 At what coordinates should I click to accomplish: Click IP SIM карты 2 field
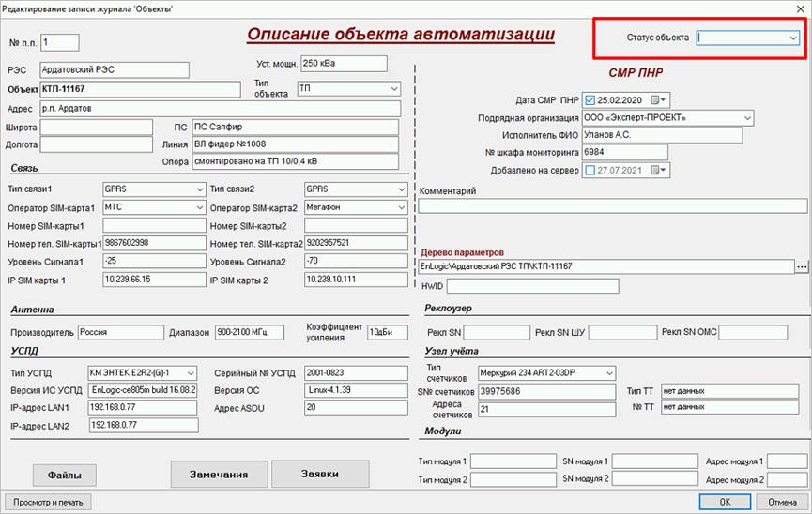pos(357,280)
